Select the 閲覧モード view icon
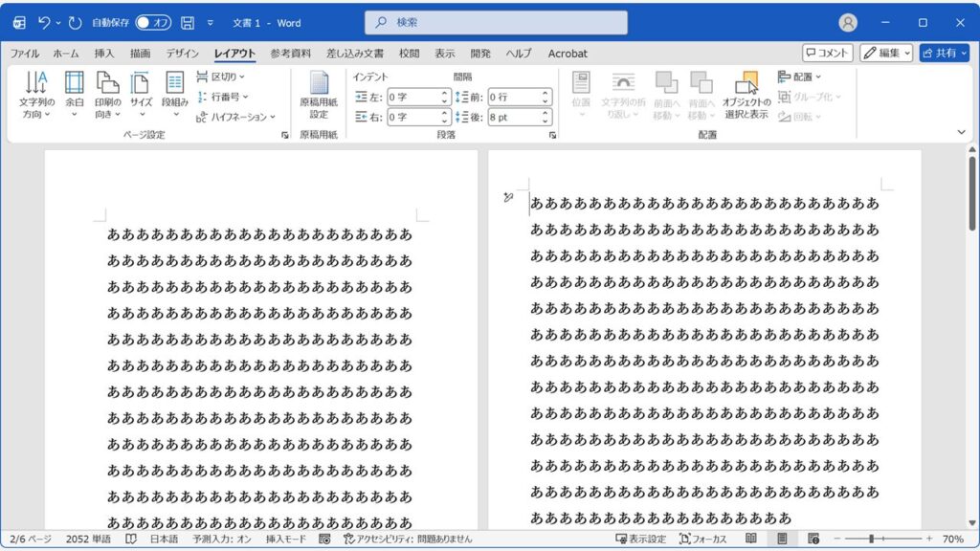 (751, 537)
